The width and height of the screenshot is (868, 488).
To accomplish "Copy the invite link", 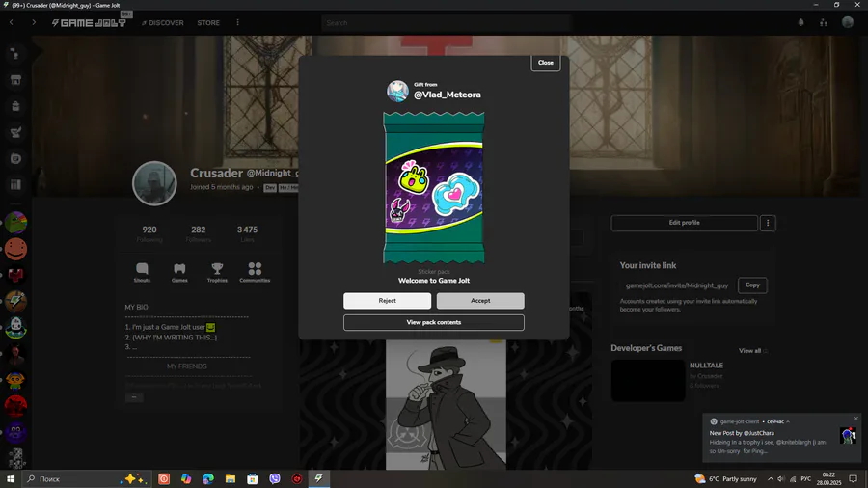I will tap(752, 285).
